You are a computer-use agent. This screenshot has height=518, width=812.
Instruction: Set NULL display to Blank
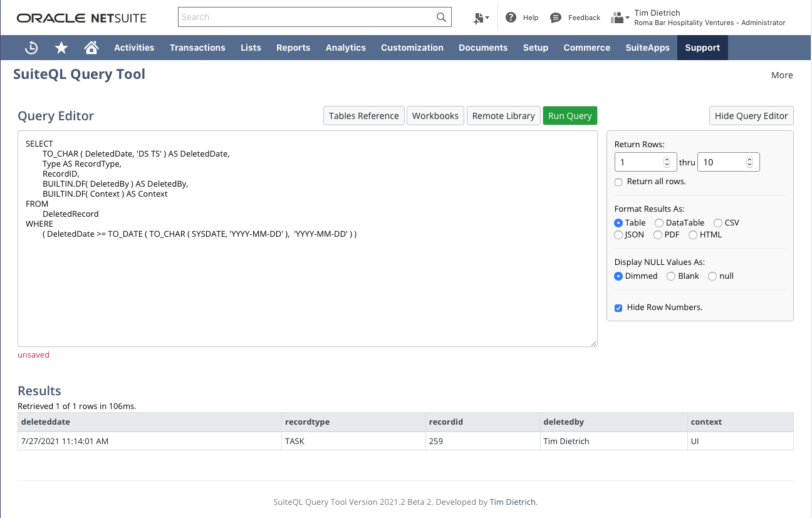pyautogui.click(x=671, y=276)
